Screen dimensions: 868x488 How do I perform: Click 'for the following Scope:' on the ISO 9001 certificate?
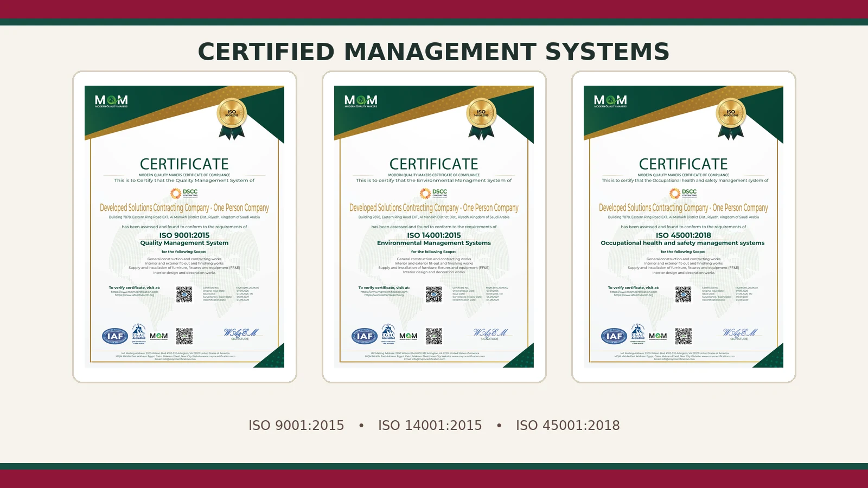[x=184, y=252]
